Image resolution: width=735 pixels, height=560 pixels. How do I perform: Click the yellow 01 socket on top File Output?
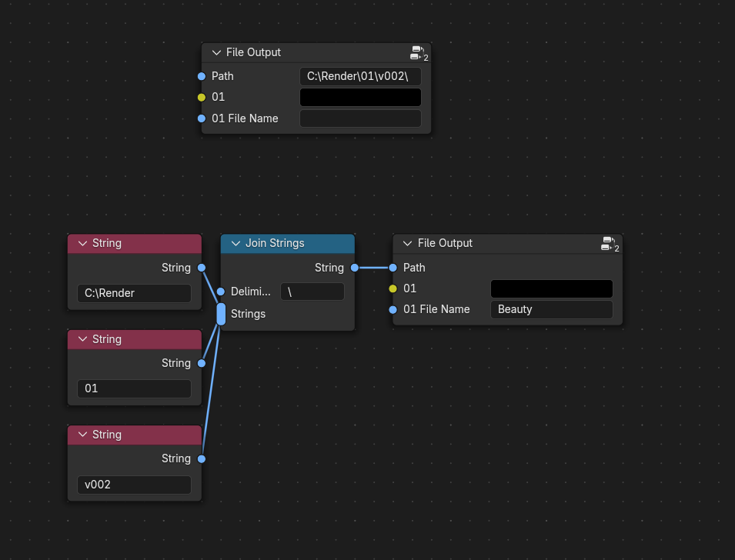[202, 98]
